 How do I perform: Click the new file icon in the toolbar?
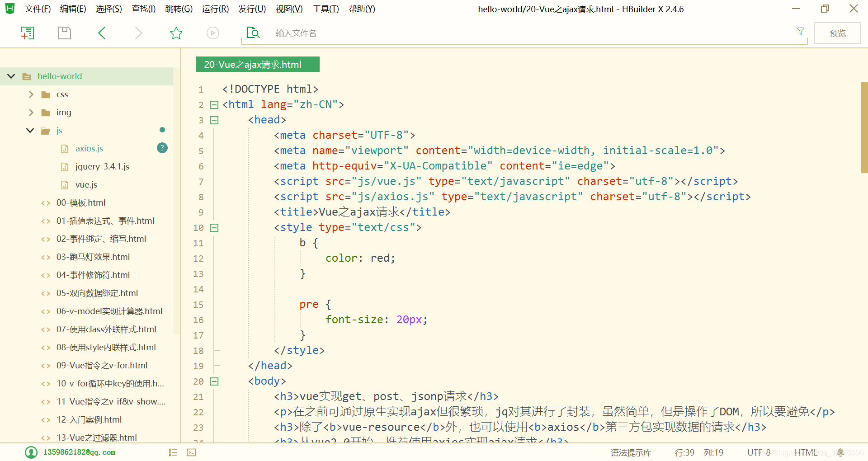click(28, 33)
